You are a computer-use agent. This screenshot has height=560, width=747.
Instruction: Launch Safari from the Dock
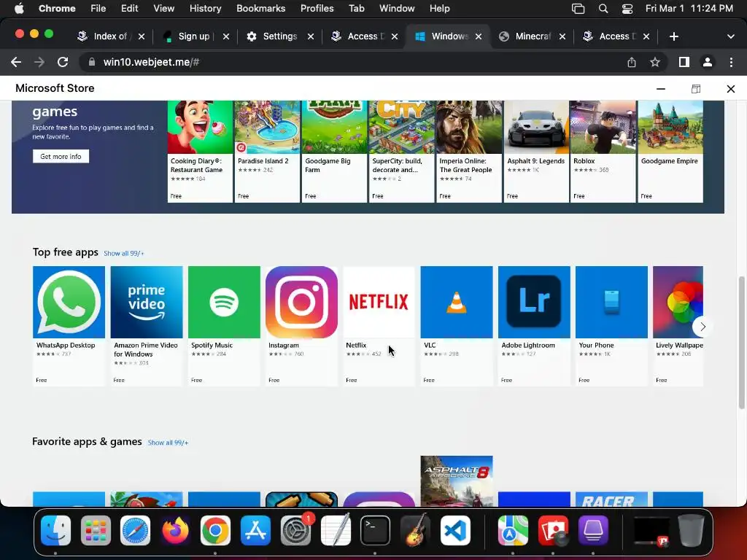[135, 530]
